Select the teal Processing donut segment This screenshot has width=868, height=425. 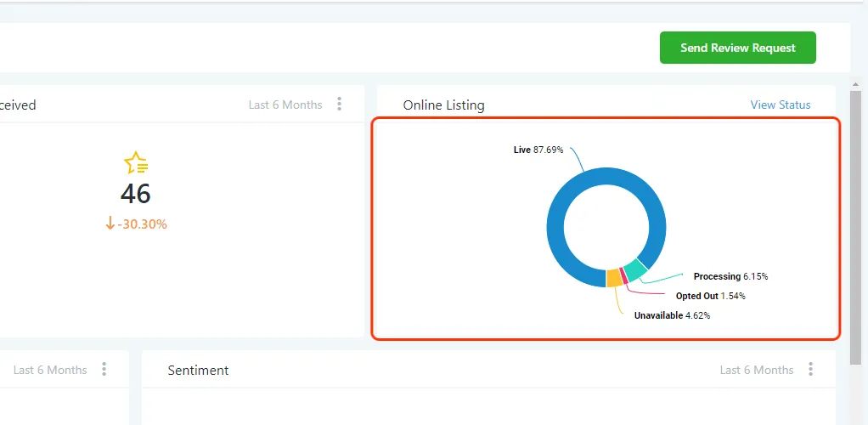pos(635,270)
